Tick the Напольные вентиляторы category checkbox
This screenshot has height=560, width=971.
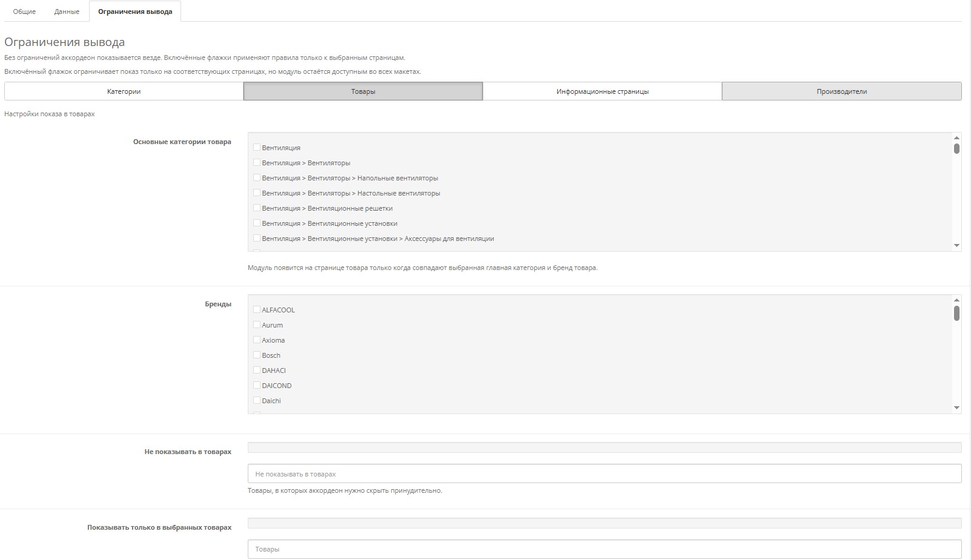257,178
